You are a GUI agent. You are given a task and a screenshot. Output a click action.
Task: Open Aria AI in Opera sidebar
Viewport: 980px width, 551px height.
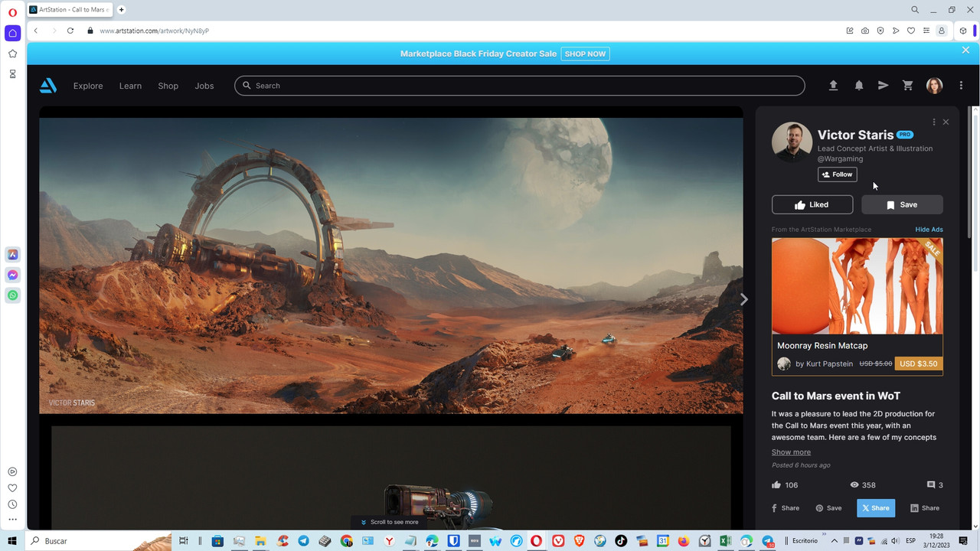click(x=12, y=255)
